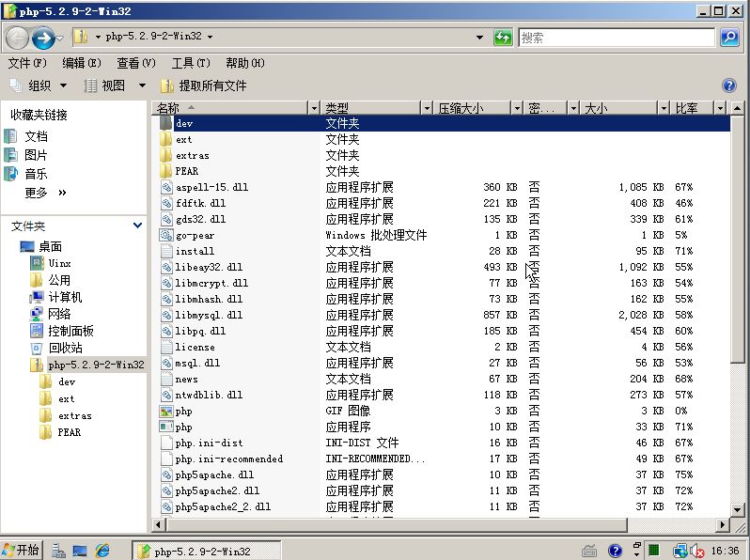
Task: Open the 工具(T) menu
Action: tap(189, 63)
